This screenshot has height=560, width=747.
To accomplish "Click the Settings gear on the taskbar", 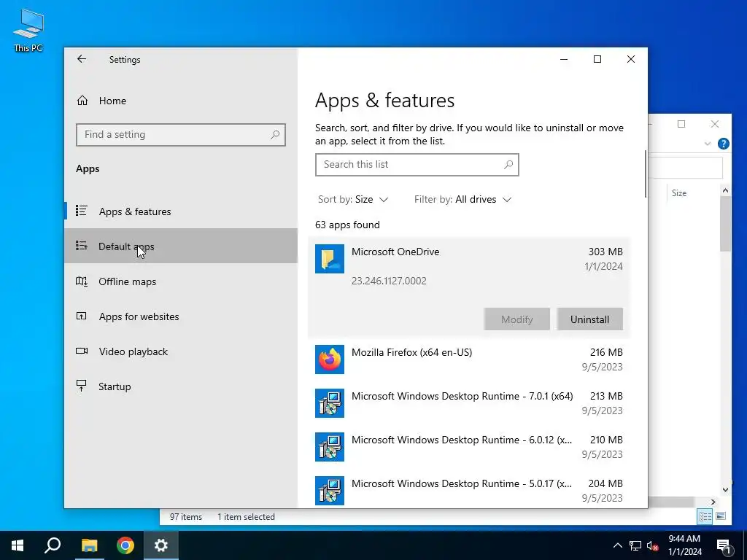I will (161, 545).
